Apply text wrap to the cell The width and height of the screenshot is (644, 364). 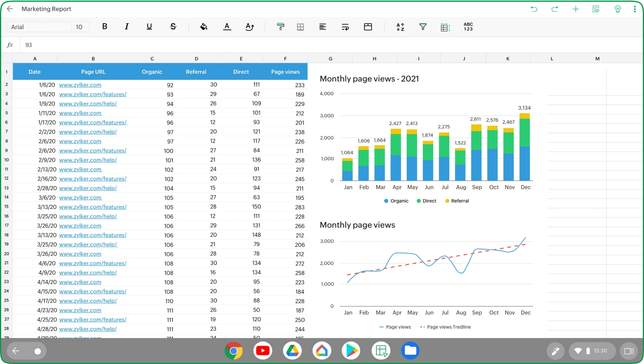tap(345, 27)
